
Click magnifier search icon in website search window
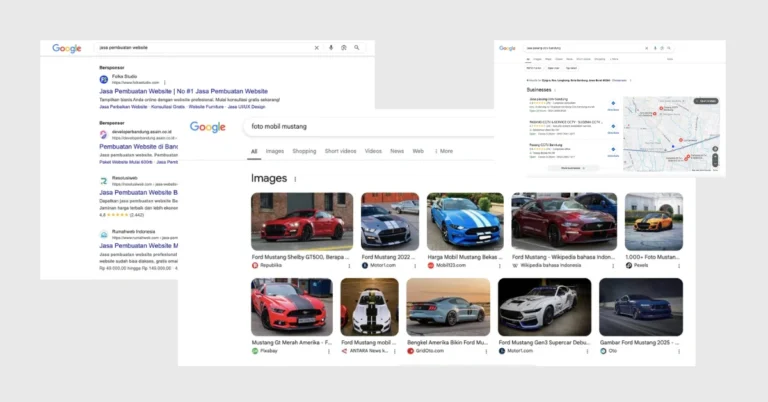[357, 48]
